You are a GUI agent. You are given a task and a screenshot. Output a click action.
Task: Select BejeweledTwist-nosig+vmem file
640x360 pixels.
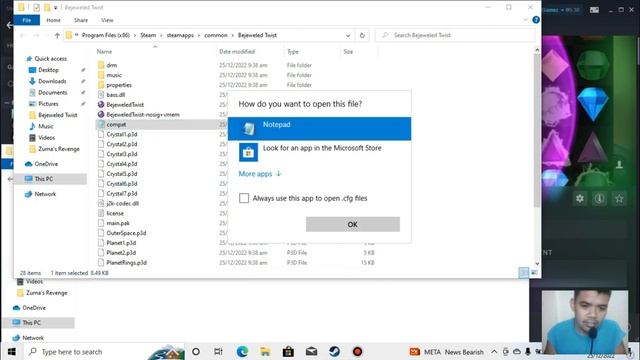tap(143, 115)
